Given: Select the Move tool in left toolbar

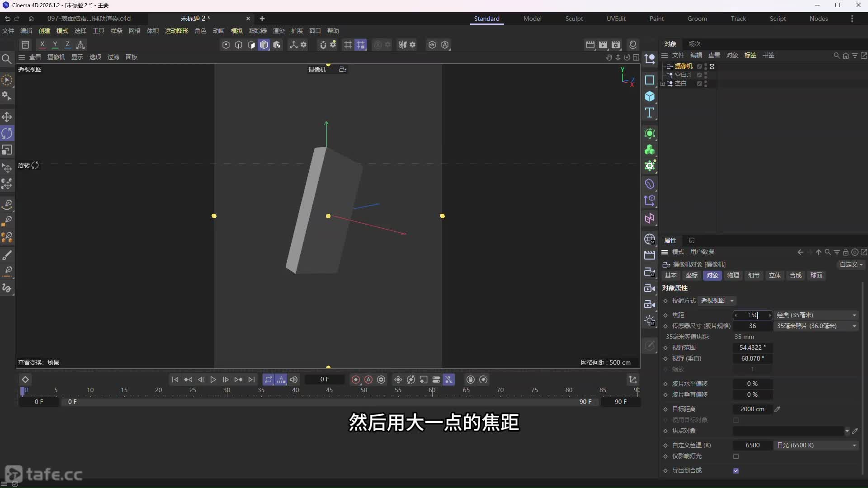Looking at the screenshot, I should 7,117.
